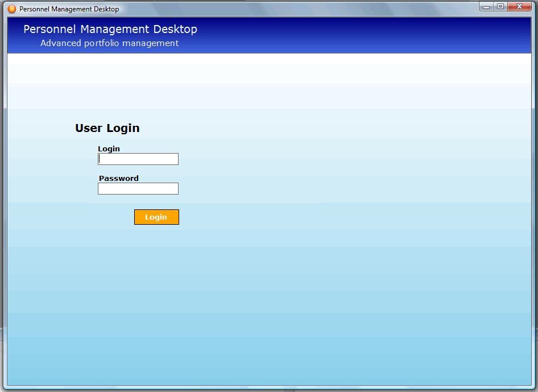Restore down the application window

pos(500,7)
